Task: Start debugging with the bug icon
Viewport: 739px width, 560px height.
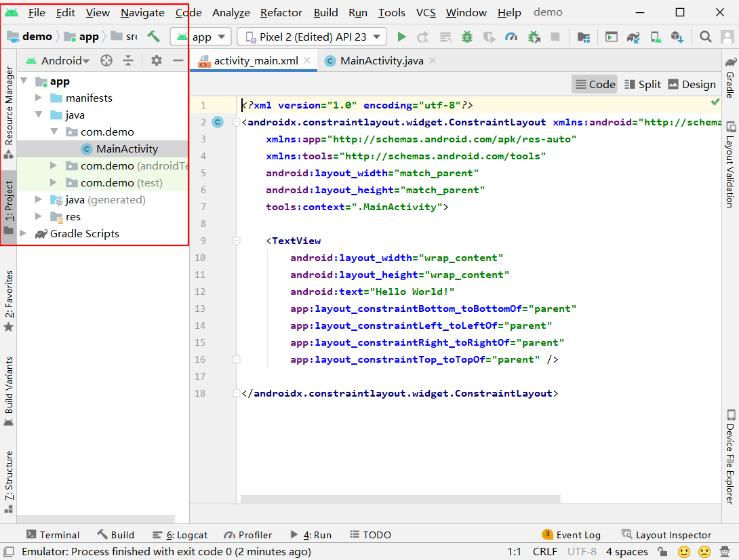Action: [x=467, y=37]
